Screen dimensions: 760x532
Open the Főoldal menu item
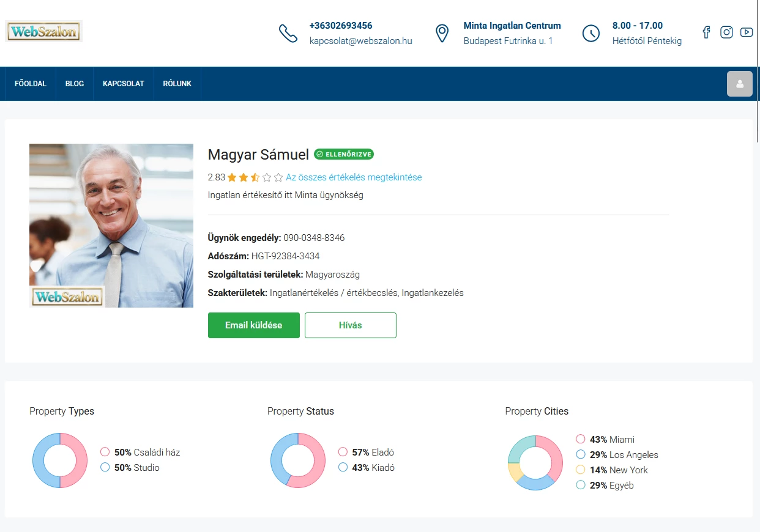(x=31, y=84)
